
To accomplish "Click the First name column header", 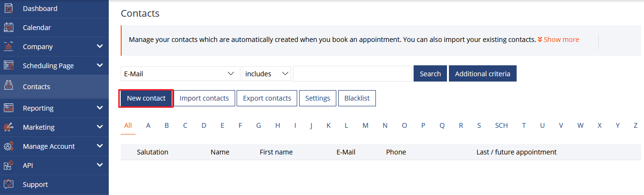I will [276, 152].
